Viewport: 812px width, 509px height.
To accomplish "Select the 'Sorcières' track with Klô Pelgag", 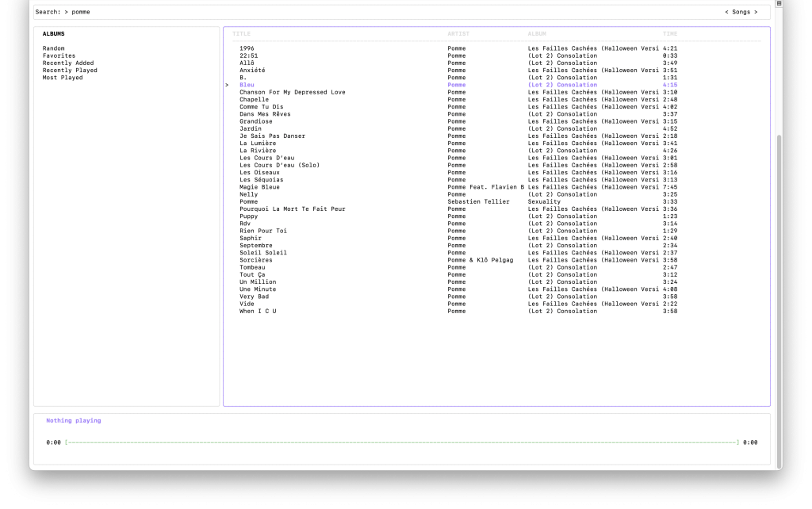I will (x=255, y=260).
